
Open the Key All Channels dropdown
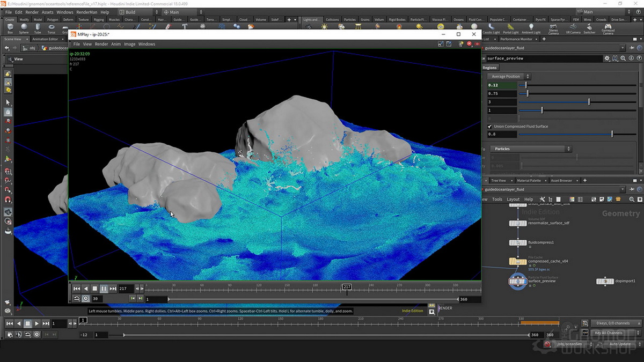pyautogui.click(x=614, y=333)
